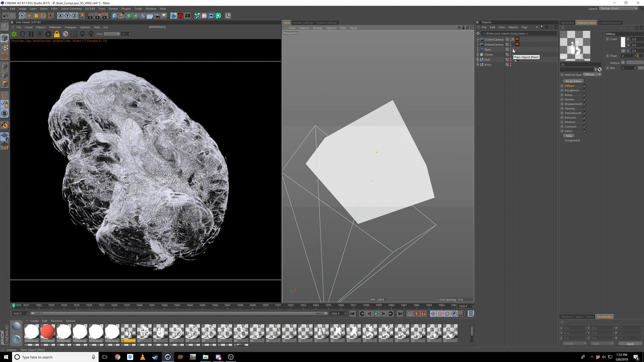Screen dimensions: 644x362
Task: Toggle the X-axis lock
Action: (60, 16)
